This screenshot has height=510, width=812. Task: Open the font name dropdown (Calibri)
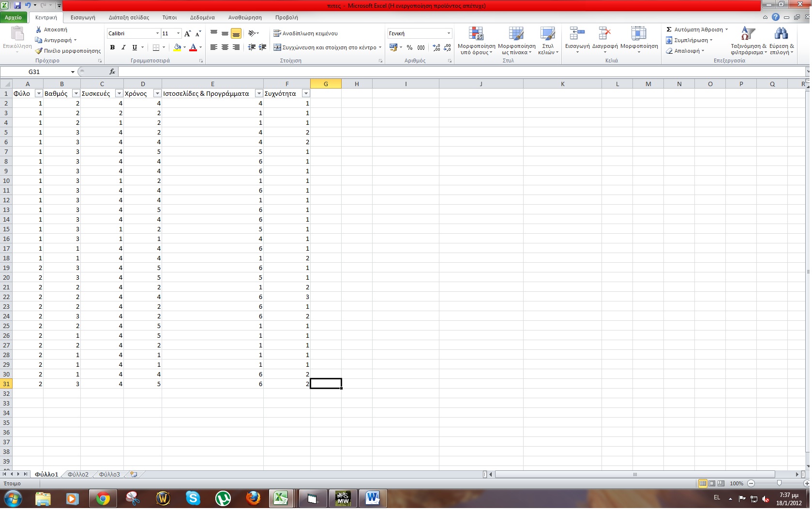pos(157,33)
